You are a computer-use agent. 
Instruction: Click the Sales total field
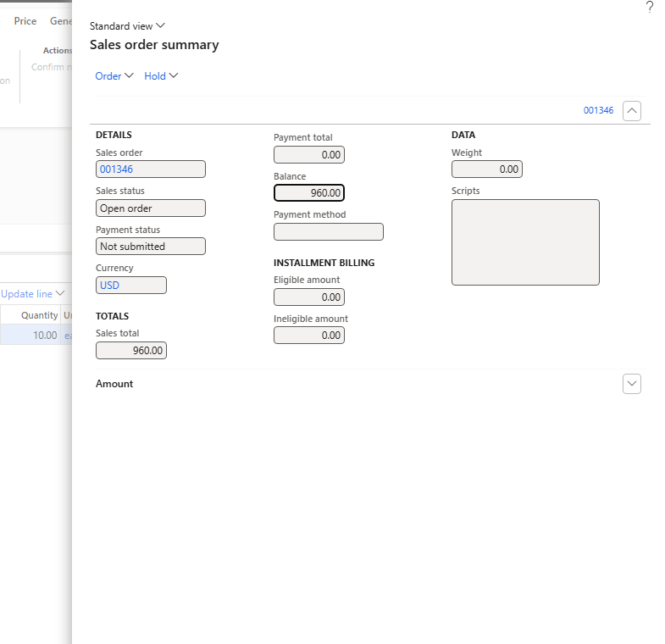[x=131, y=351]
